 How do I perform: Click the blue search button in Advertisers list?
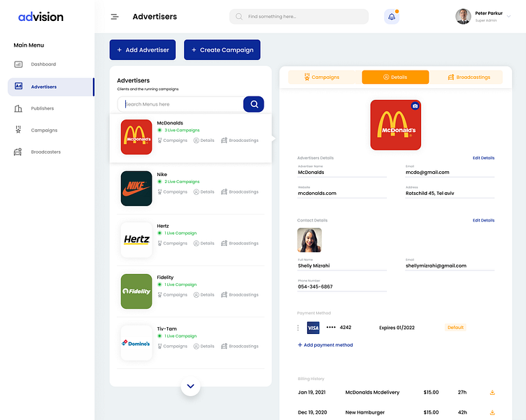pos(254,104)
